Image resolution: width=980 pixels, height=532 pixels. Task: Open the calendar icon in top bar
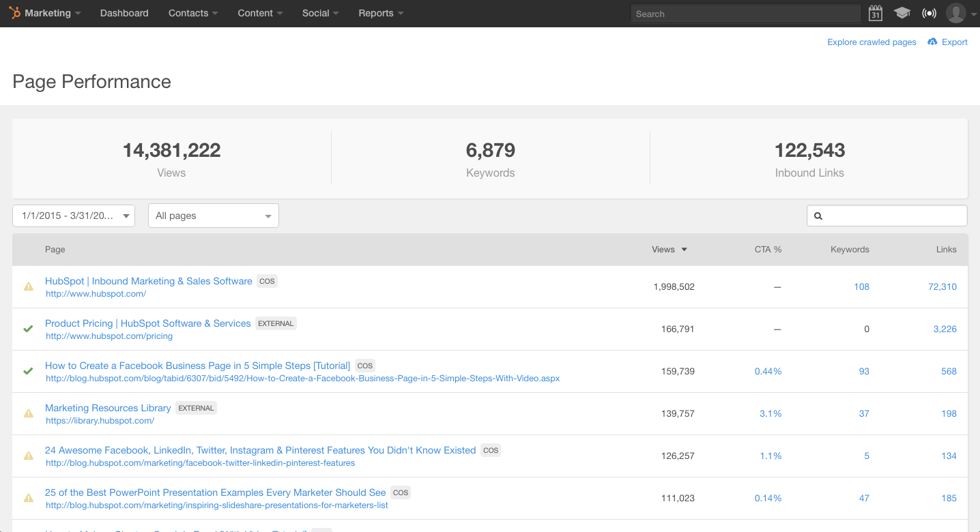(x=876, y=13)
